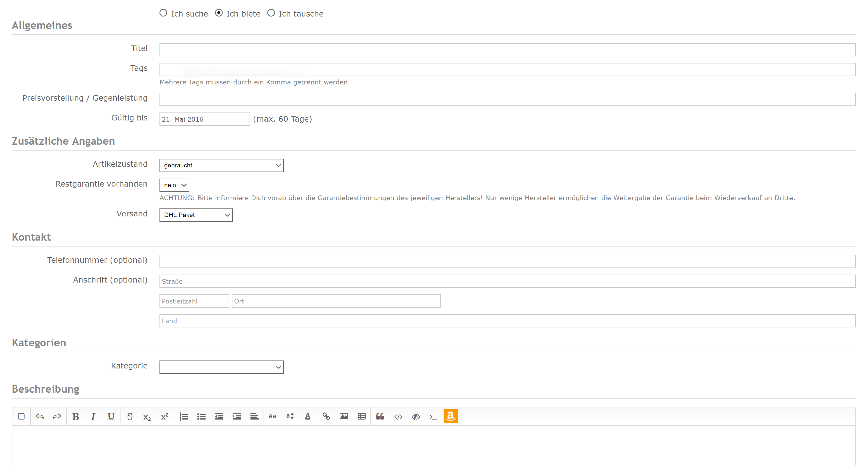Click the Postleitzahl field
Screen dimensions: 868x465
tap(194, 301)
